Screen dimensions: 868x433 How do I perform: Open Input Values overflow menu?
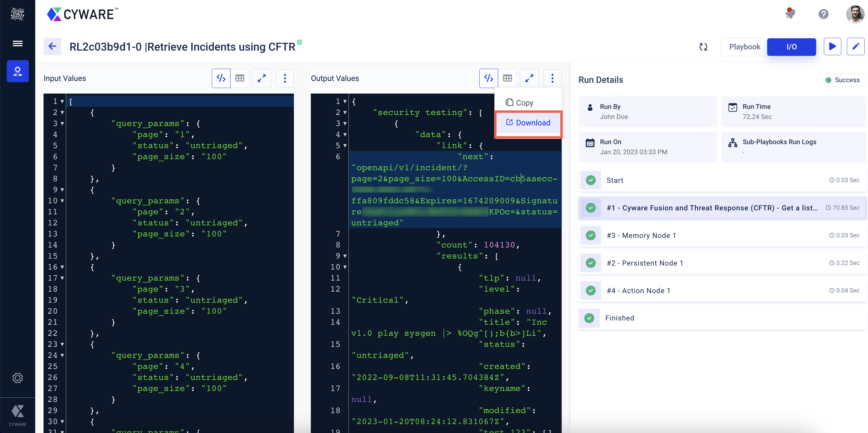click(x=284, y=78)
